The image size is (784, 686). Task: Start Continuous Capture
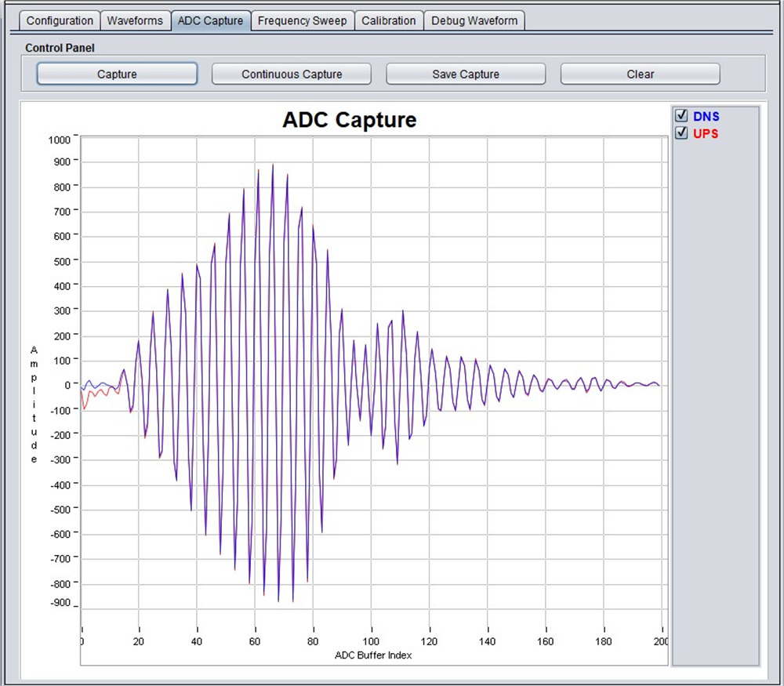292,74
